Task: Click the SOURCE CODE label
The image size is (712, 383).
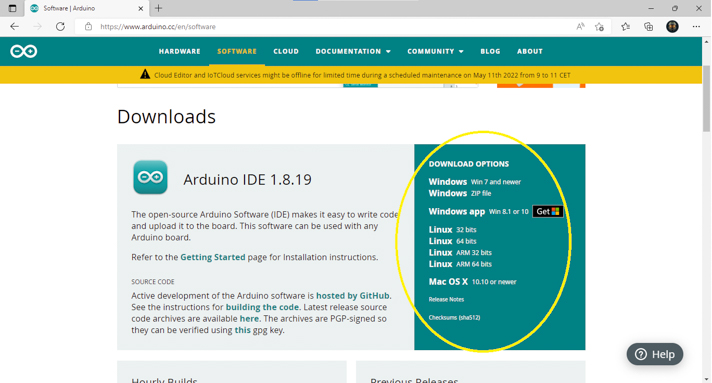Action: (153, 282)
